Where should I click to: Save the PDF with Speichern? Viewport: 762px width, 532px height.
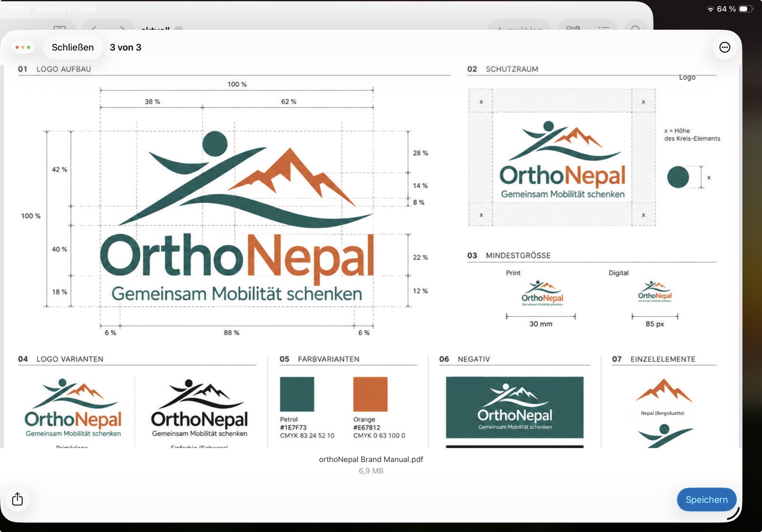click(706, 500)
